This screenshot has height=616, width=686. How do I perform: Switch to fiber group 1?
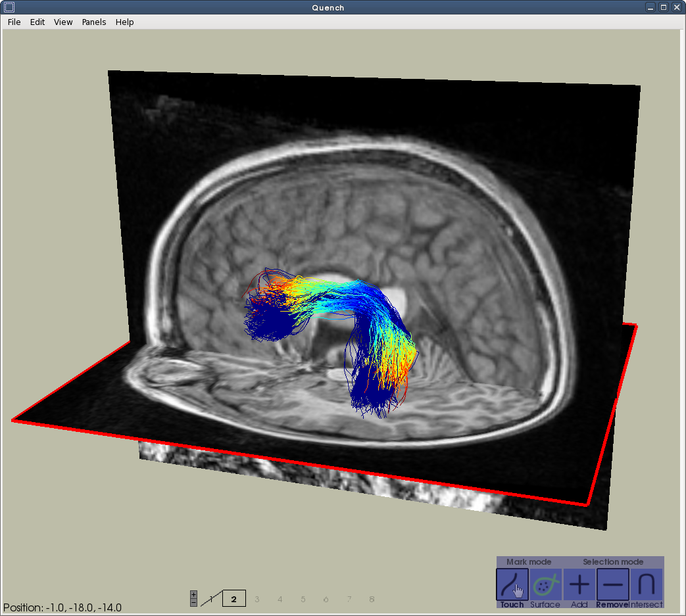tap(211, 599)
